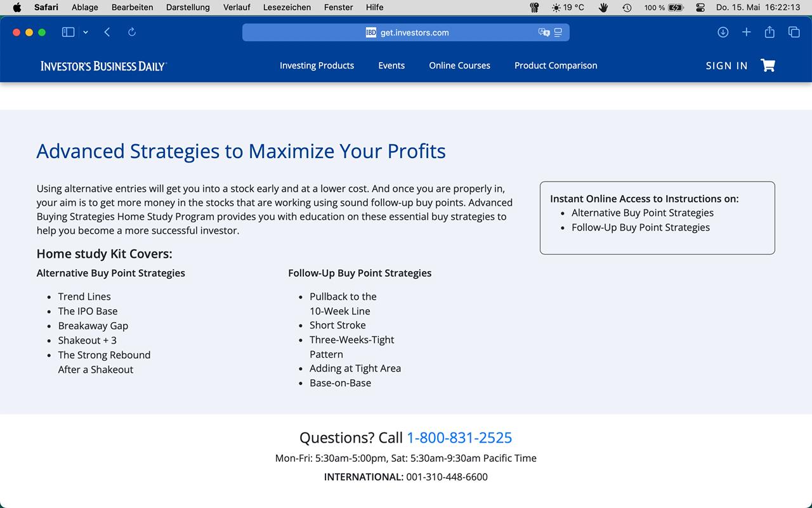Open the Darstellung menu
This screenshot has width=812, height=508.
tap(188, 8)
